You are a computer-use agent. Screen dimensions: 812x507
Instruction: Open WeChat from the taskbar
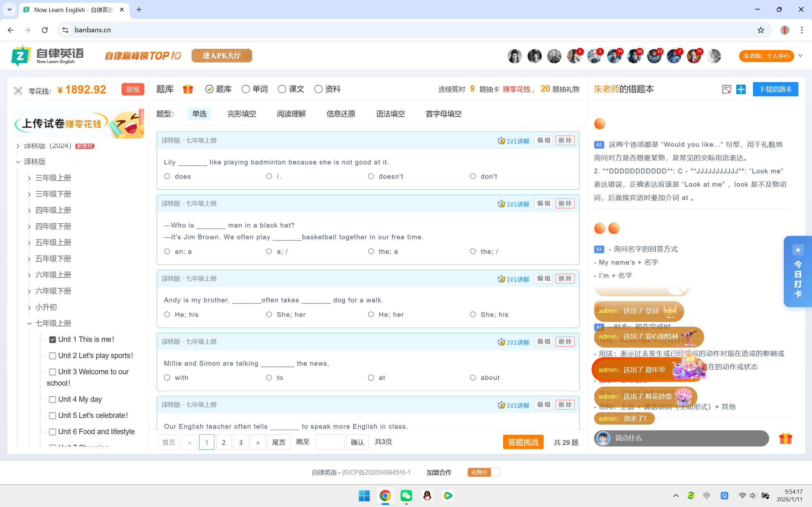(406, 496)
